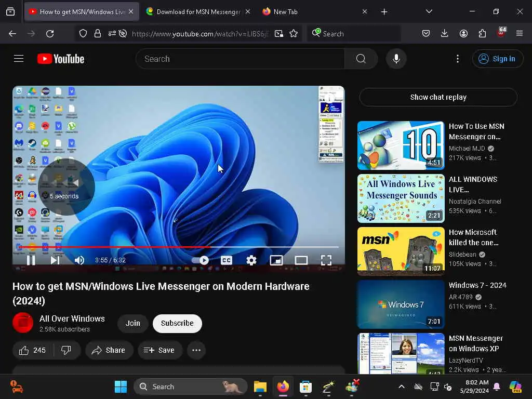Show hidden tray icons chevron

click(402, 387)
